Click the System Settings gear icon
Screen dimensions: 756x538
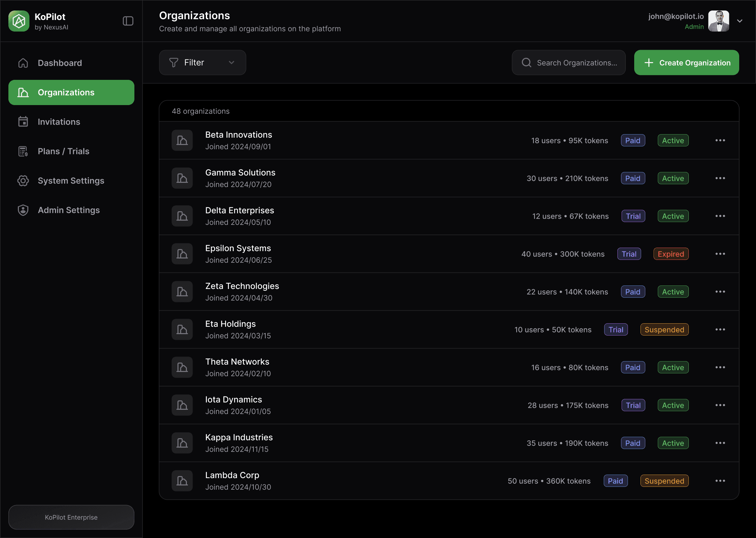pos(23,181)
